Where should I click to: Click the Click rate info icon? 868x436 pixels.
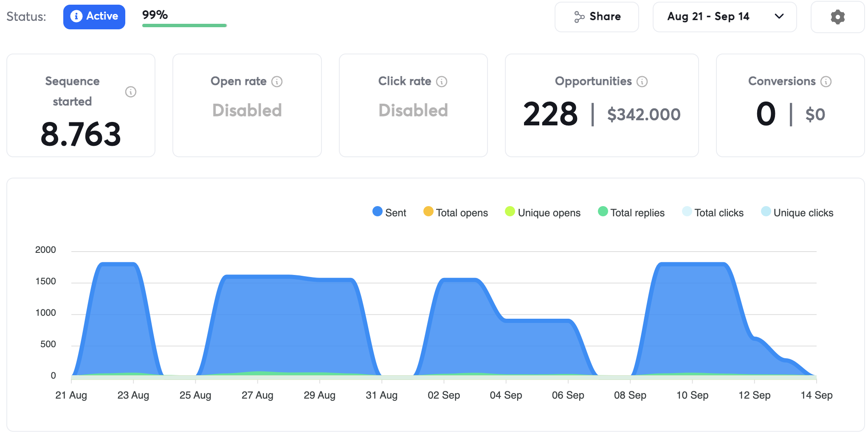pos(442,82)
